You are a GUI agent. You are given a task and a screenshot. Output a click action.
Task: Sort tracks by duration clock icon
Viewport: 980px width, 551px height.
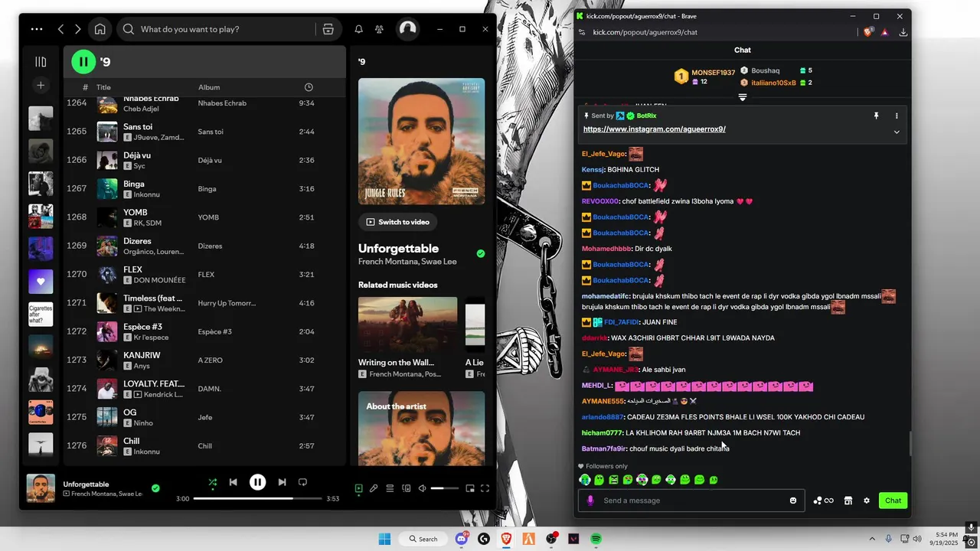click(309, 87)
